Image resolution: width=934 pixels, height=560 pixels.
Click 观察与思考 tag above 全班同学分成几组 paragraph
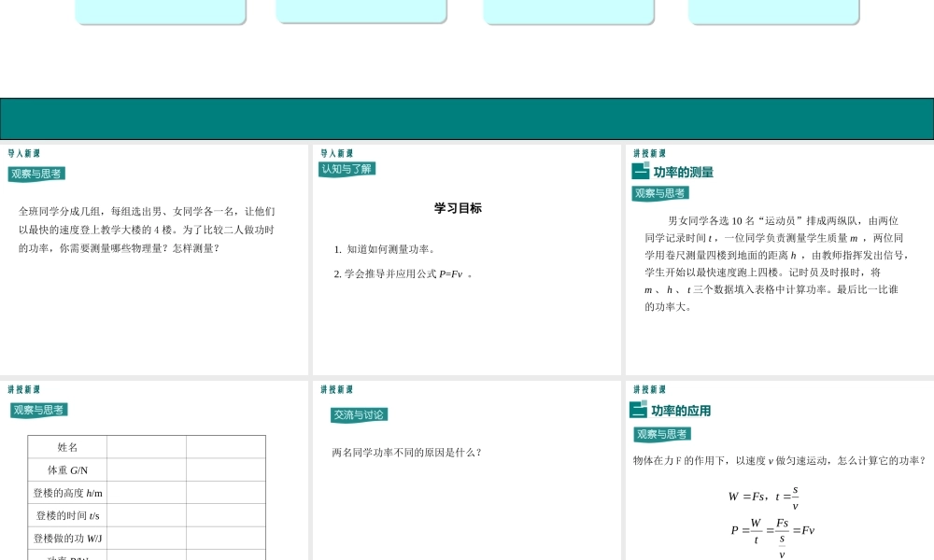point(36,174)
